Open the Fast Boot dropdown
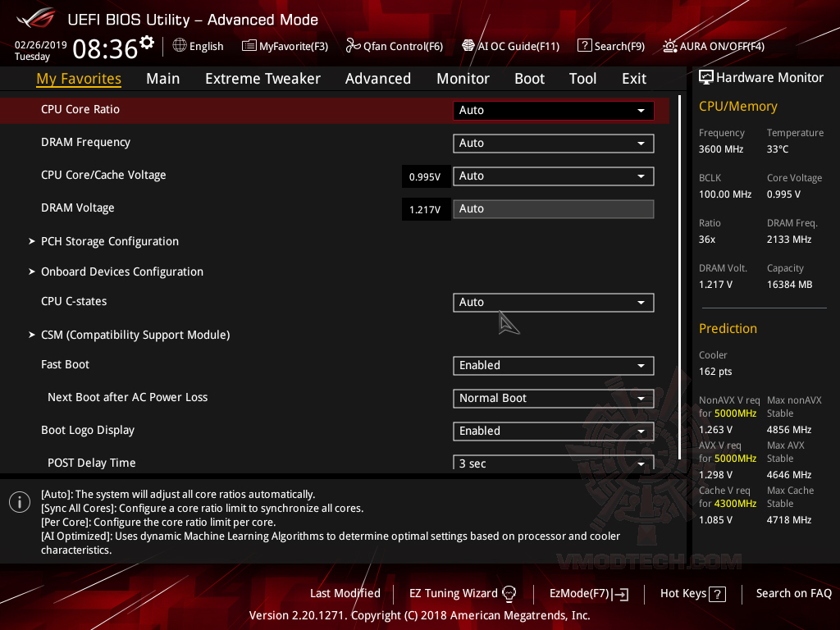The height and width of the screenshot is (630, 840). pyautogui.click(x=554, y=365)
